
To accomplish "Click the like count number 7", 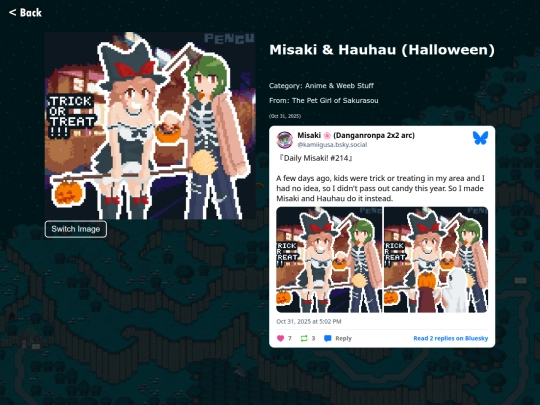I will pyautogui.click(x=290, y=339).
